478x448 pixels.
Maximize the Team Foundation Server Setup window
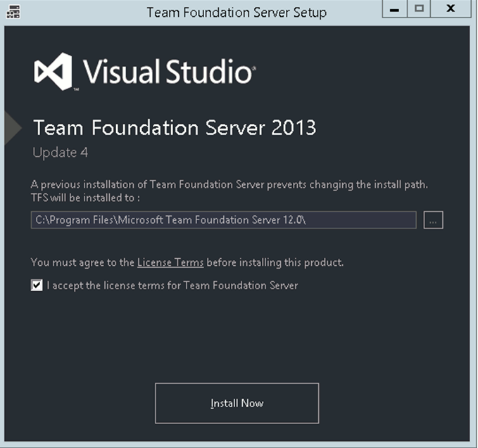(419, 9)
